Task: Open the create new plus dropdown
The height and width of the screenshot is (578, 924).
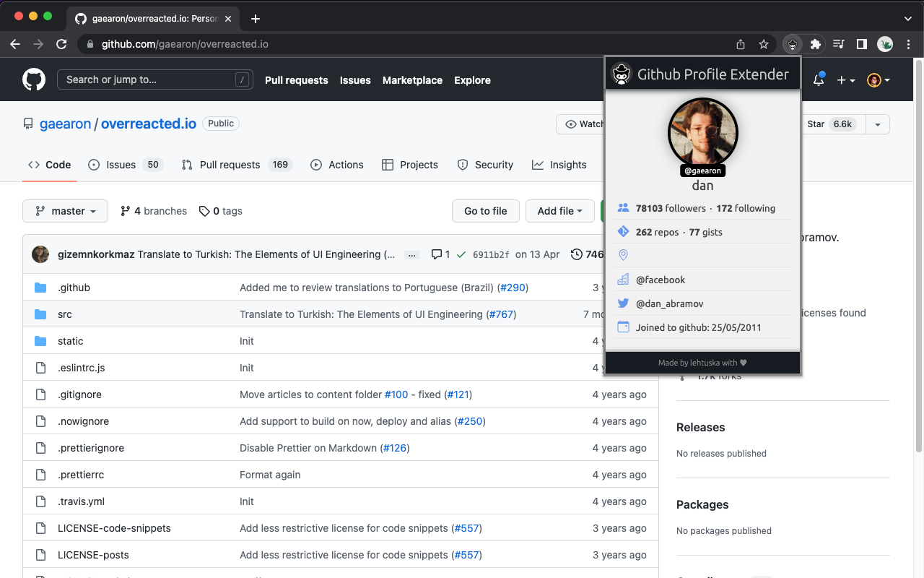Action: point(846,80)
